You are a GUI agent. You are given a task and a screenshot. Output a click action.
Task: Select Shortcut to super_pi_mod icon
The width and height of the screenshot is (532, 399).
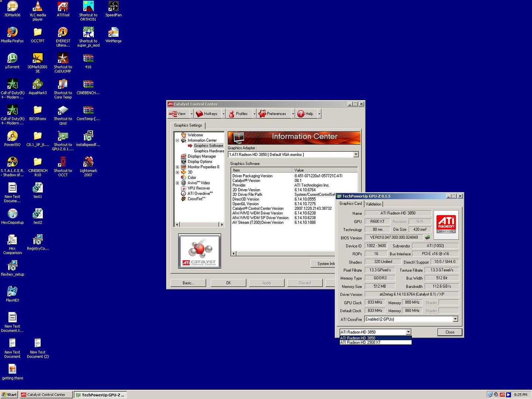88,37
